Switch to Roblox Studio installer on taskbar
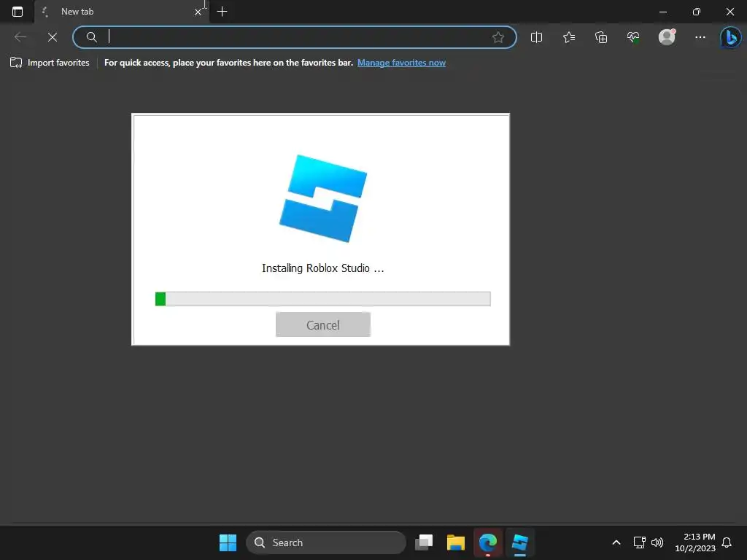Image resolution: width=747 pixels, height=560 pixels. click(x=519, y=542)
